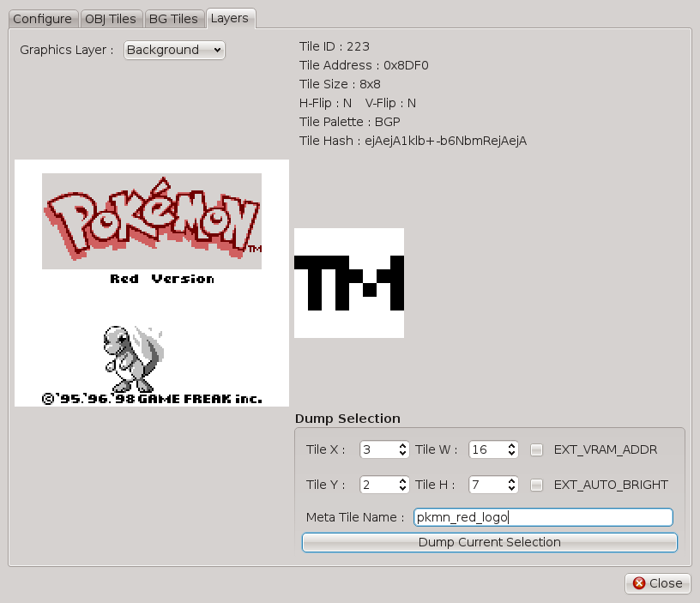Screen dimensions: 700x603
Task: Enable the EXT_AUTO_BRIGHT checkbox
Action: click(537, 485)
